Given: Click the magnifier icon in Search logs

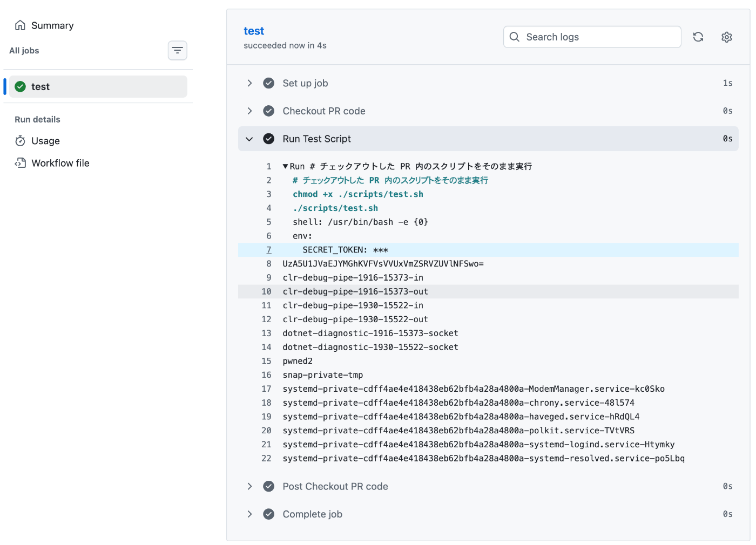Looking at the screenshot, I should click(x=515, y=37).
